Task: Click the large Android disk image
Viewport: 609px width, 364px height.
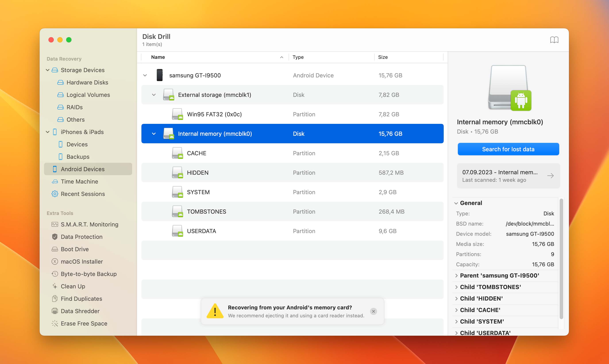Action: pyautogui.click(x=509, y=88)
